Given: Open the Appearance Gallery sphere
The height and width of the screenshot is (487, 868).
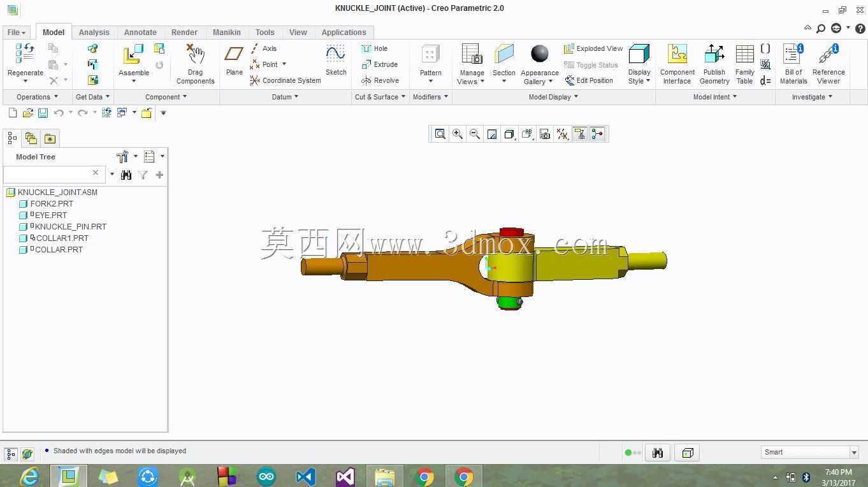Looking at the screenshot, I should 539,54.
